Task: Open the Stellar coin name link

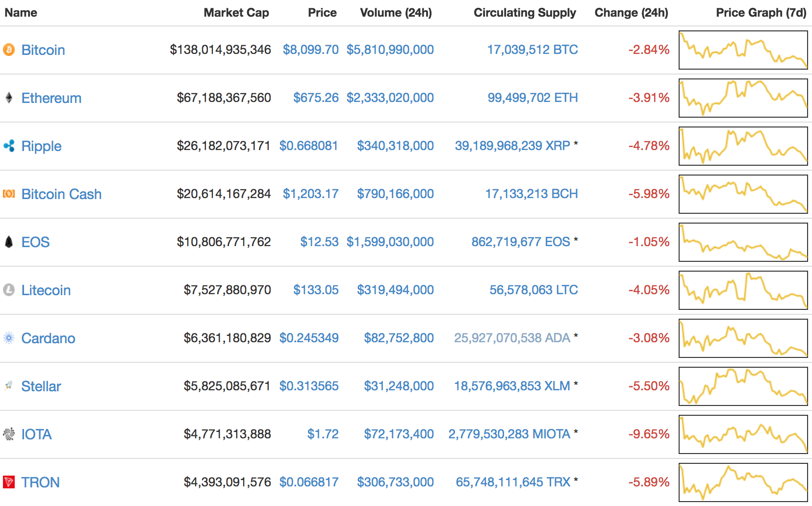Action: click(x=41, y=386)
